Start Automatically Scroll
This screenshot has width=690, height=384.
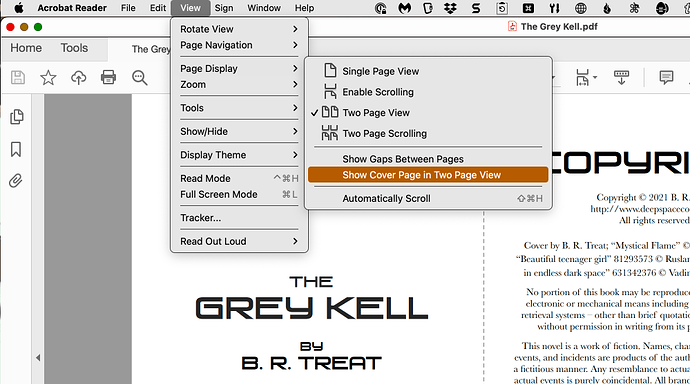(428, 198)
